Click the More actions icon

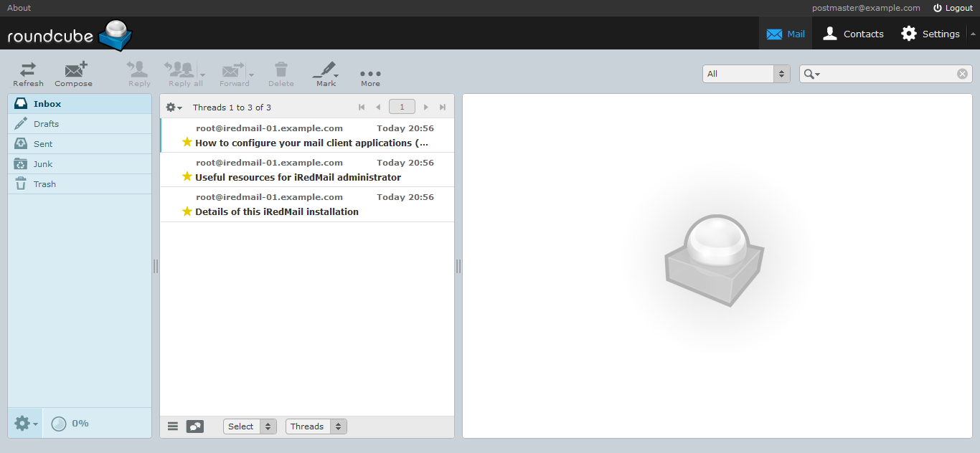[x=369, y=72]
